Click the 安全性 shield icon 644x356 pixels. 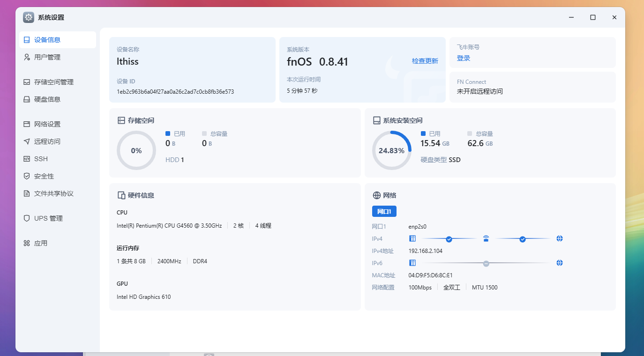coord(27,176)
